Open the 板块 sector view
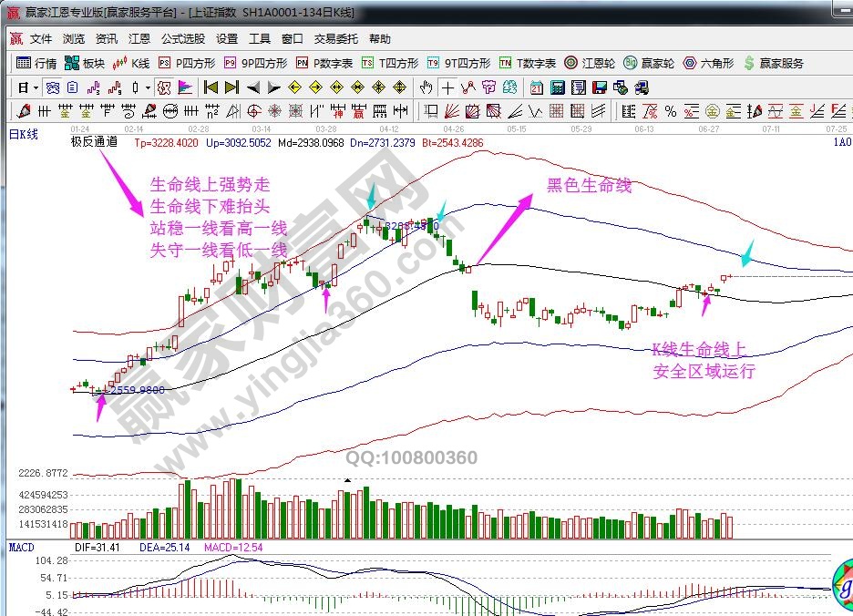 [86, 64]
